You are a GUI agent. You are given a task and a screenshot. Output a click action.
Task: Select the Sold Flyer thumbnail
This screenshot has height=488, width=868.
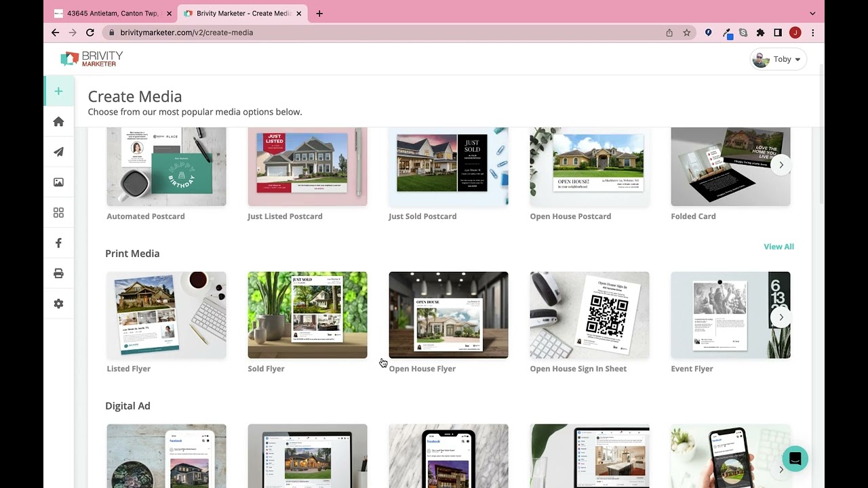(307, 315)
